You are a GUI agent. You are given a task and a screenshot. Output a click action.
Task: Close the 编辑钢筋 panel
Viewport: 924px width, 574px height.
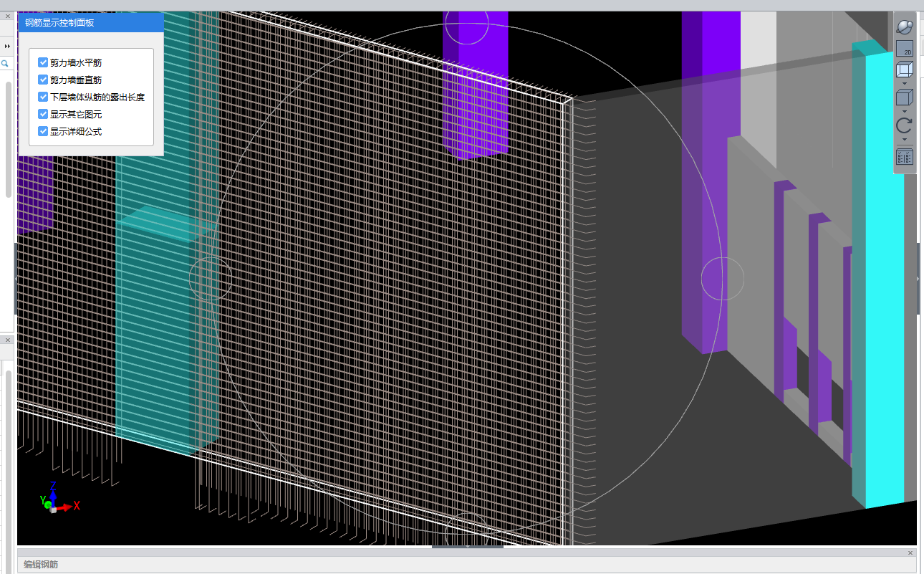pyautogui.click(x=910, y=553)
